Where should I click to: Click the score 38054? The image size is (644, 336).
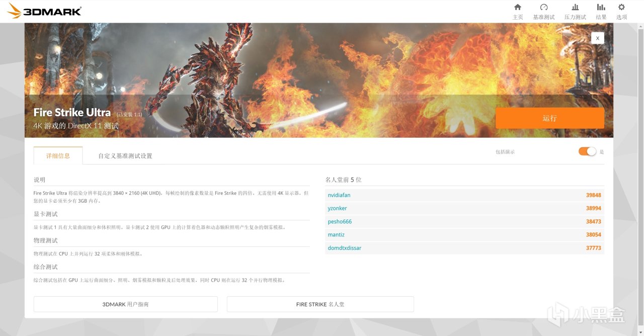[593, 234]
